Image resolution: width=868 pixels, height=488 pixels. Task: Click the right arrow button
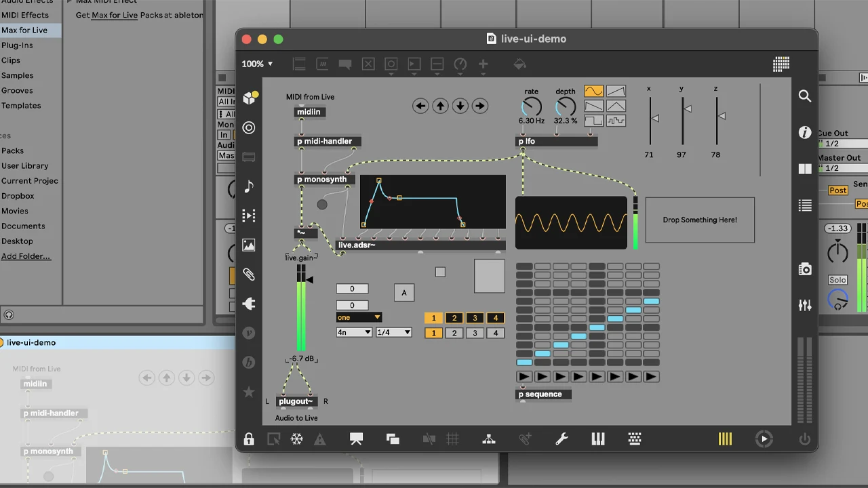(x=479, y=106)
